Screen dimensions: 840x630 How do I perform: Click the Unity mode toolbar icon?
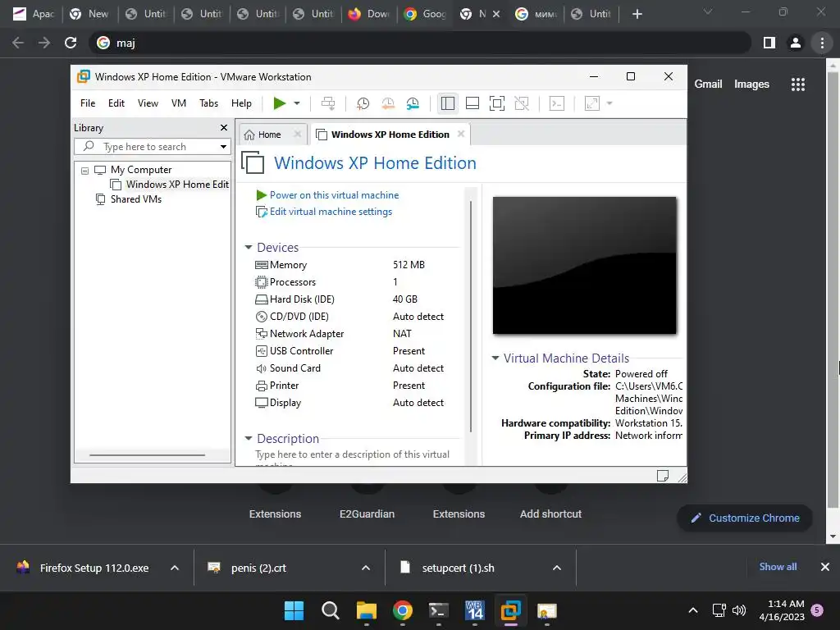[521, 103]
